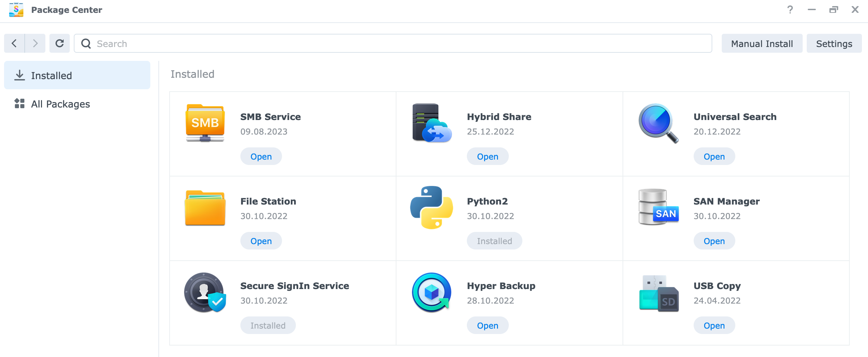Click the SAN Manager package icon
Screen dimensions: 868x357
coord(658,207)
